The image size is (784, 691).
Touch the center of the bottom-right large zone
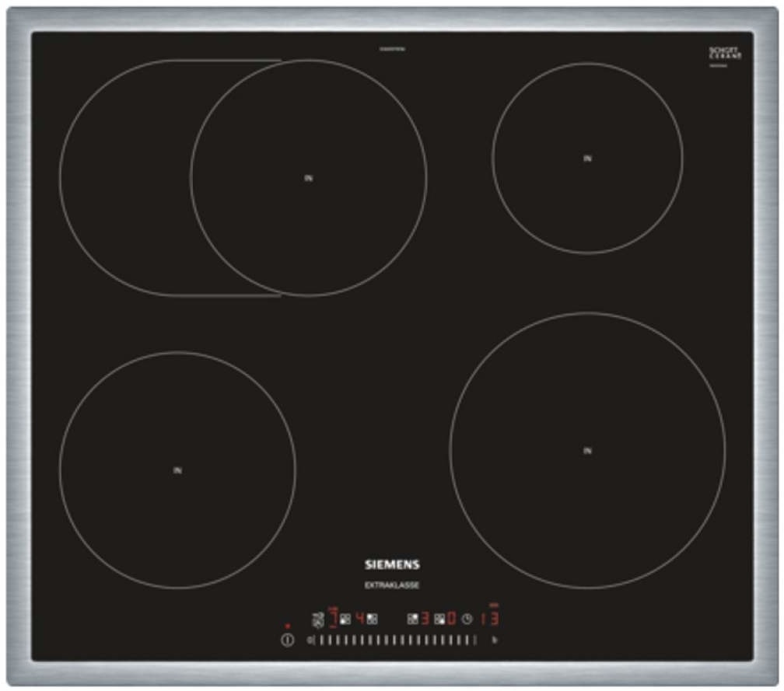point(587,451)
